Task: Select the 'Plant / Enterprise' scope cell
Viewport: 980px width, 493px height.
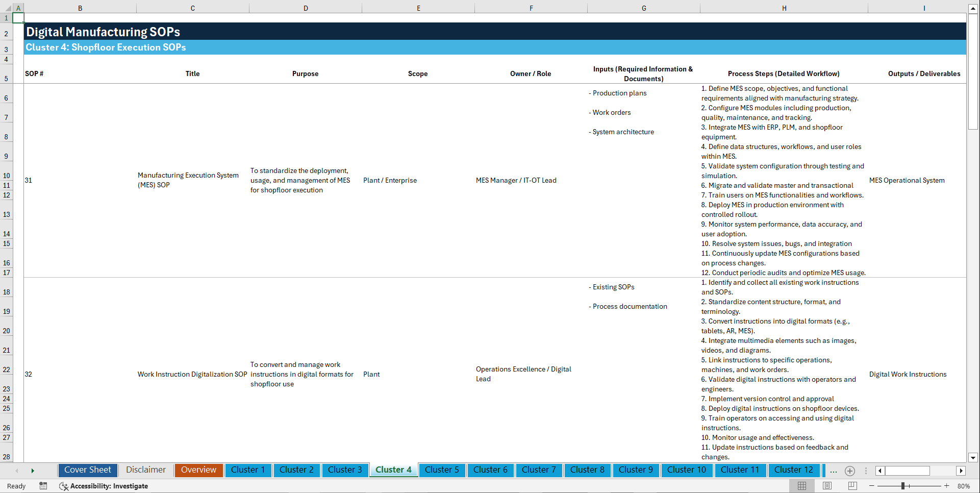Action: pyautogui.click(x=390, y=180)
